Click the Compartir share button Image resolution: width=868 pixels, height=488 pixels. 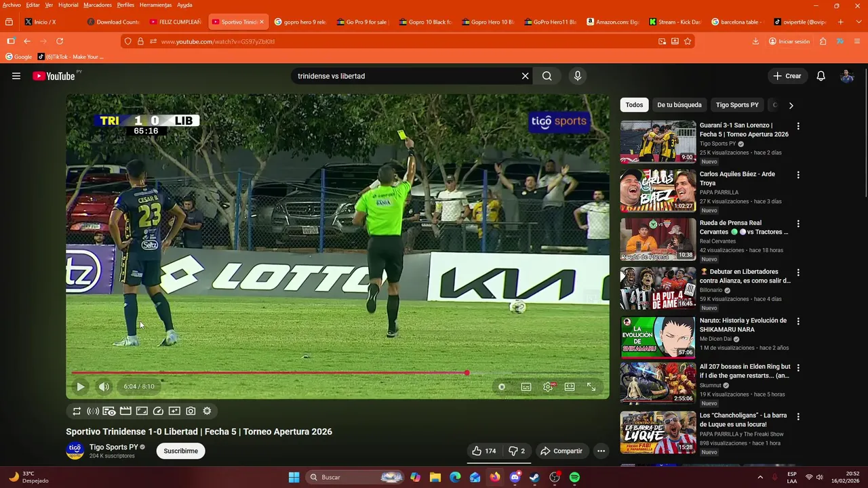[561, 451]
